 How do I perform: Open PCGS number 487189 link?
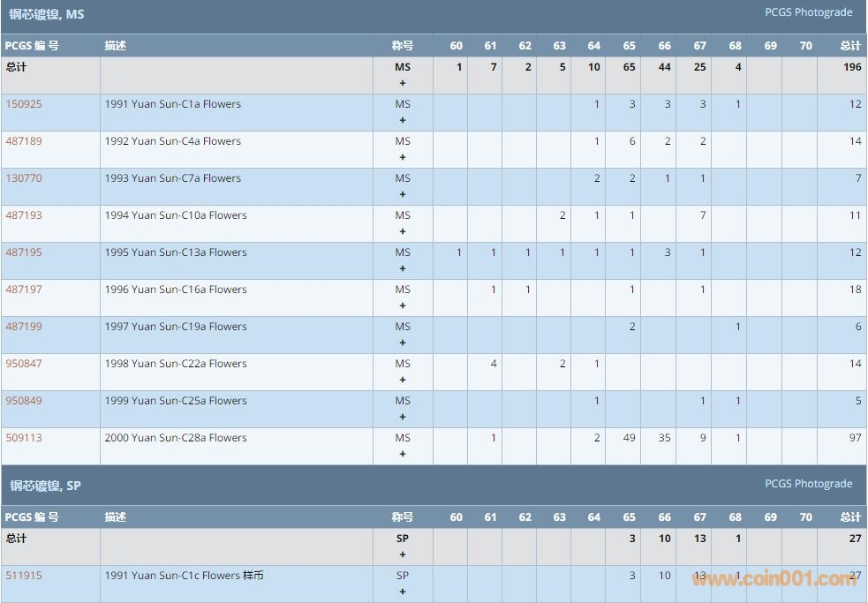(24, 141)
